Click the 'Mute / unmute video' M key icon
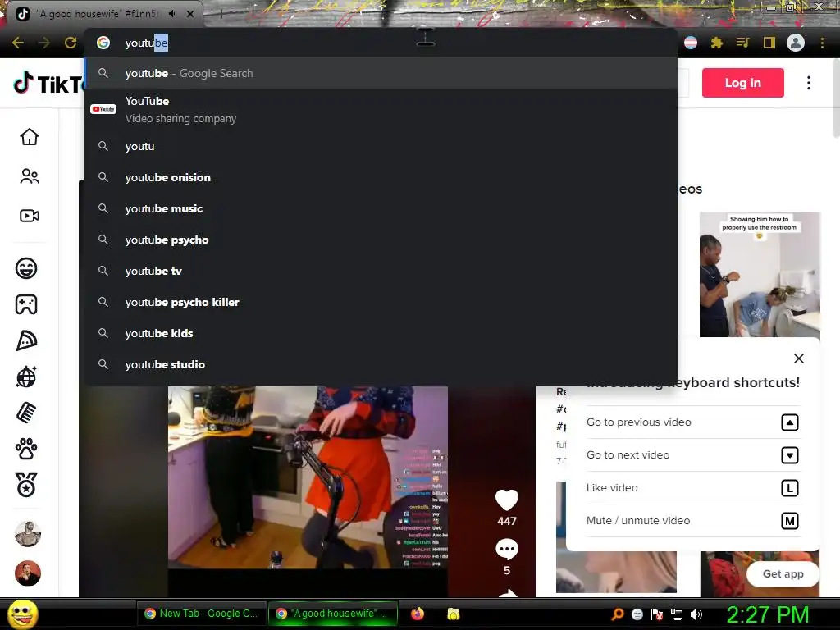Image resolution: width=840 pixels, height=630 pixels. 790,521
